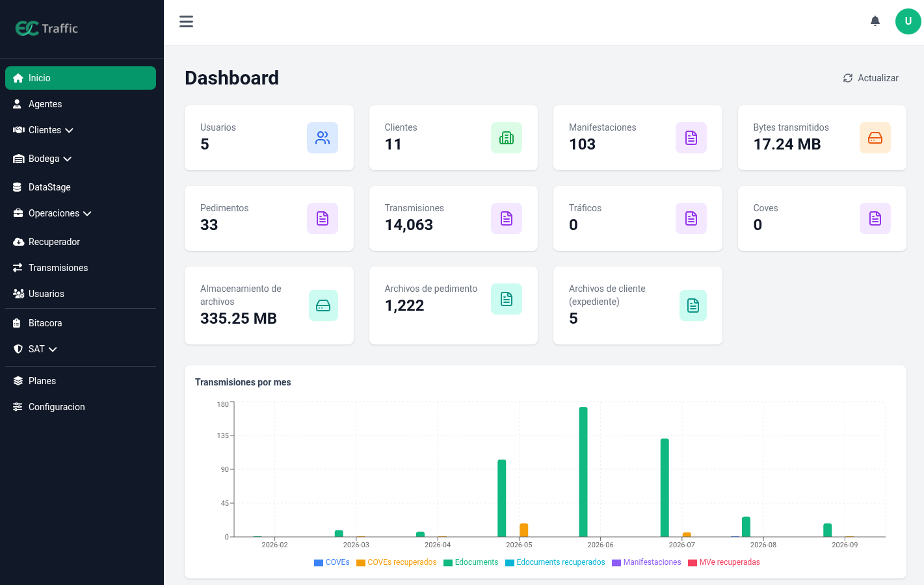Click the Manifestaciones card document icon

pyautogui.click(x=691, y=138)
